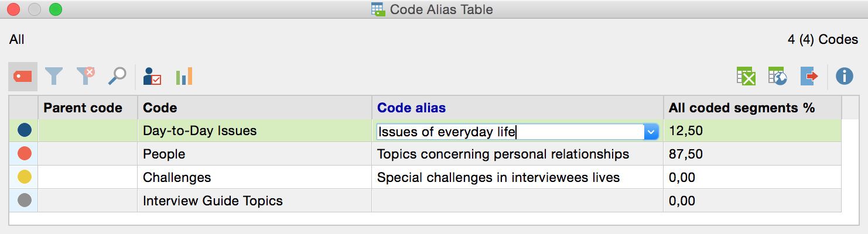Click the export table icon

[809, 76]
